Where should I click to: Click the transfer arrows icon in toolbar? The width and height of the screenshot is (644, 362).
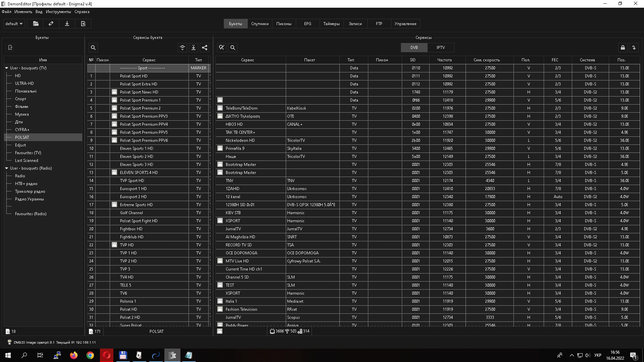point(51,24)
